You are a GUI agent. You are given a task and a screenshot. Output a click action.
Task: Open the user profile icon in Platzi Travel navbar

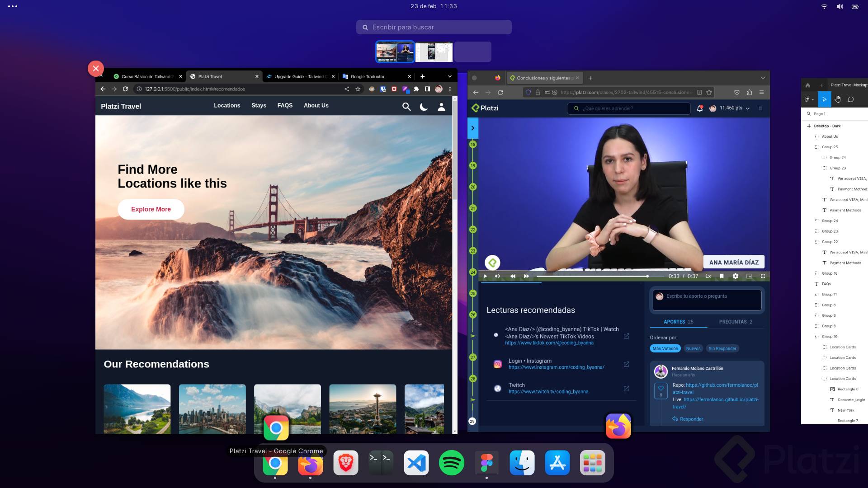[x=441, y=107]
